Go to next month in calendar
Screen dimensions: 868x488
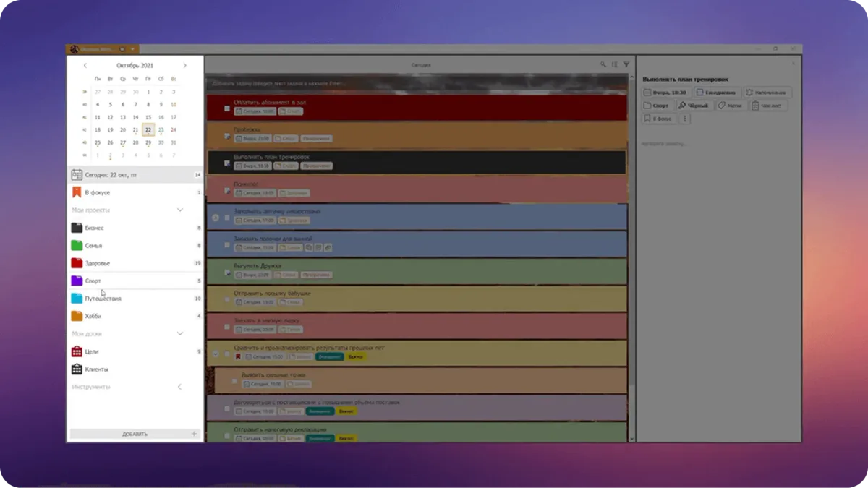[x=184, y=65]
